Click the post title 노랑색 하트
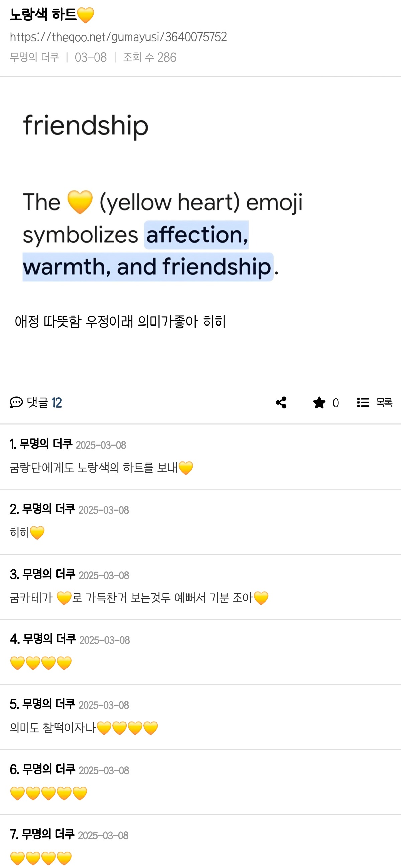Viewport: 401px width, 868px height. (43, 15)
